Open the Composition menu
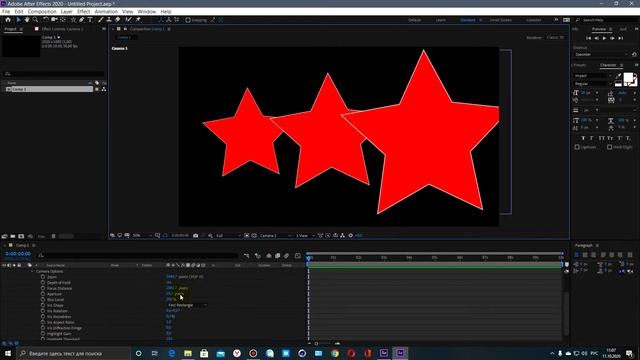 pyautogui.click(x=42, y=11)
